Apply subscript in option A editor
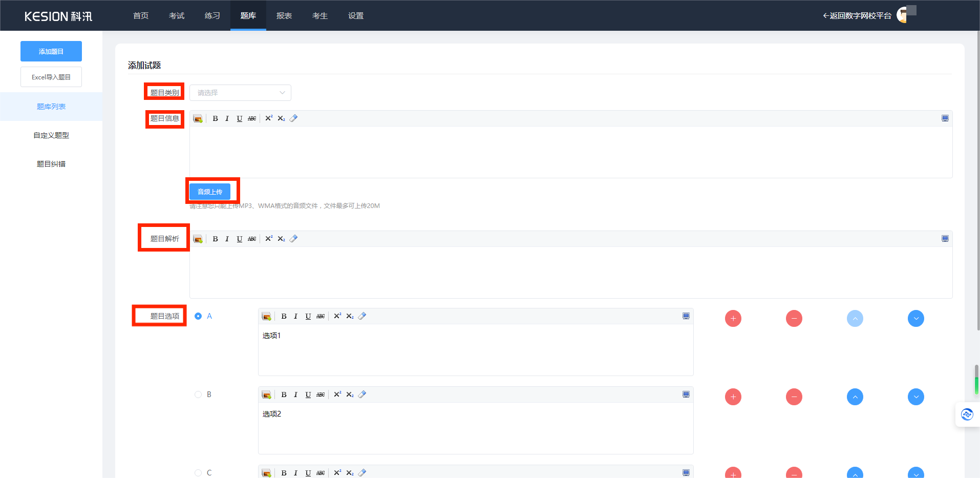Screen dimensions: 980x478 click(x=350, y=316)
